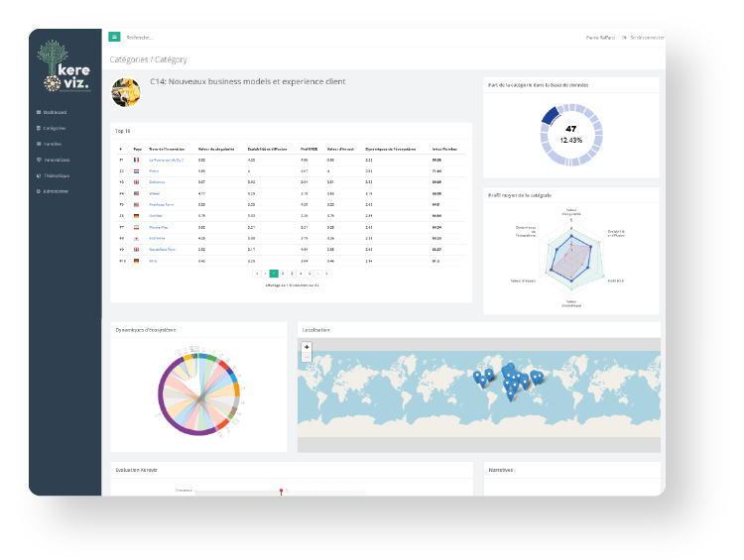Sort table by Index Number column header

click(x=444, y=148)
